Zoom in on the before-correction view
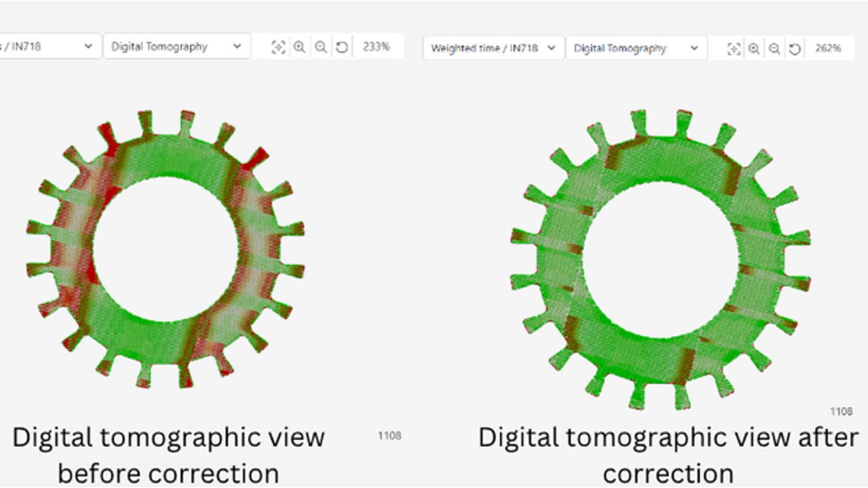Screen dimensions: 868x488 [x=299, y=47]
